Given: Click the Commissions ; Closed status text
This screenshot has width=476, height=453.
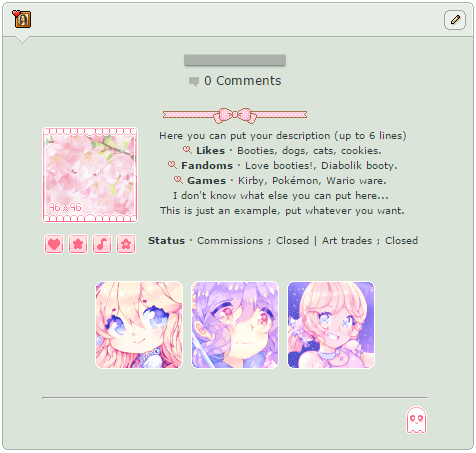Looking at the screenshot, I should point(253,241).
